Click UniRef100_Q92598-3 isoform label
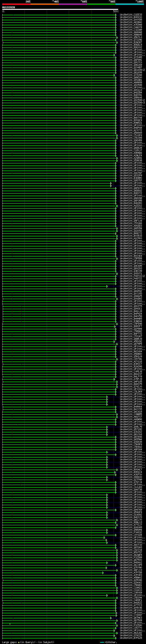 tap(132, 103)
